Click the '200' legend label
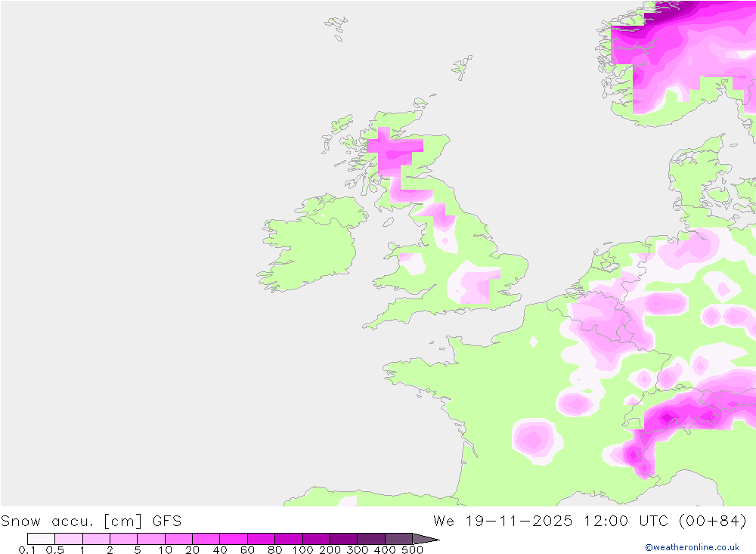The height and width of the screenshot is (554, 756). 330,549
